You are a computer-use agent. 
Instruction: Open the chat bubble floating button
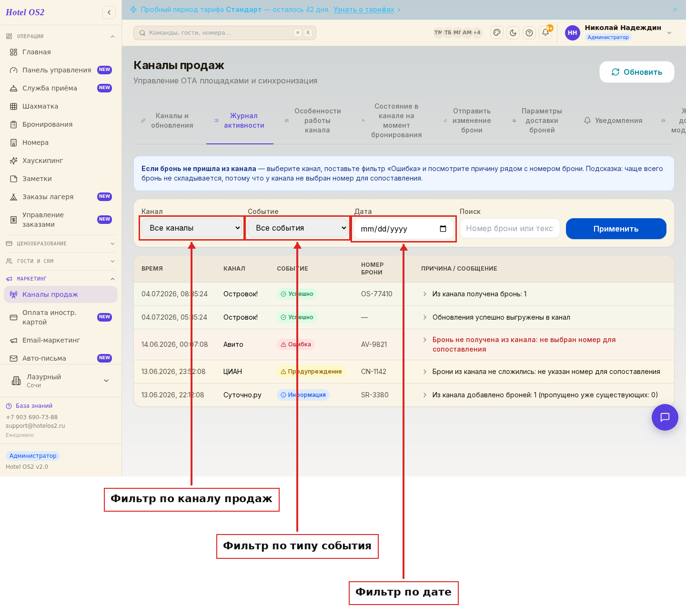click(665, 417)
